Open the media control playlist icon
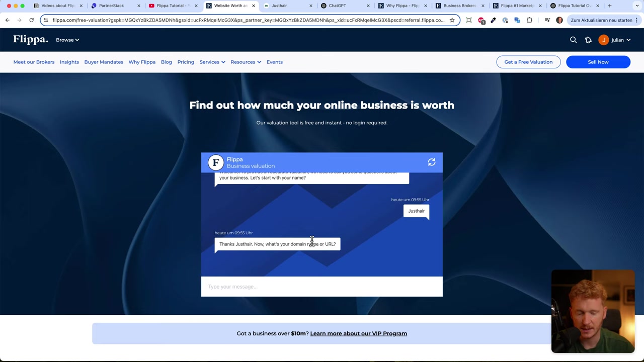Screen dimensions: 644x362 (547, 20)
